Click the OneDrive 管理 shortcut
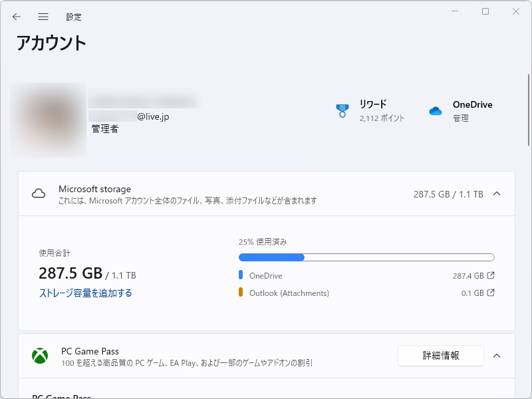The height and width of the screenshot is (399, 532). click(x=460, y=117)
